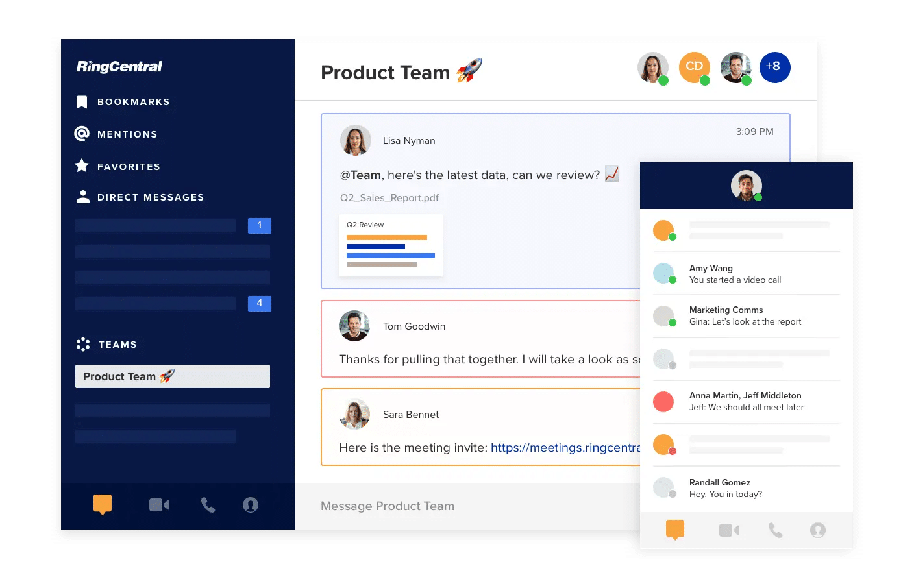Image resolution: width=914 pixels, height=588 pixels.
Task: Open the meetings.ringcentral invite link
Action: 565,448
